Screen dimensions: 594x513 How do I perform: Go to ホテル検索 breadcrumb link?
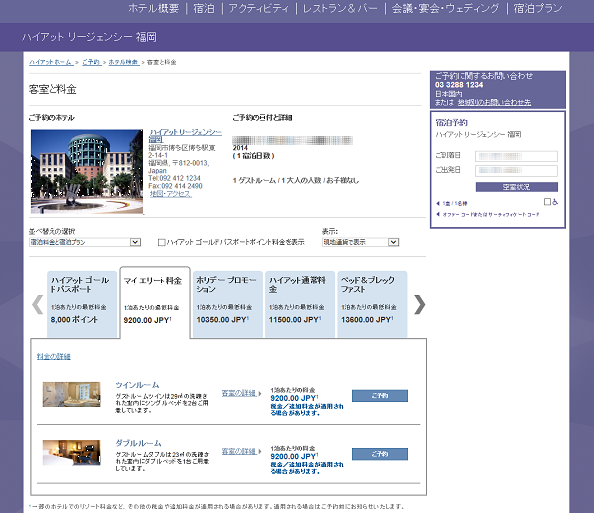pyautogui.click(x=124, y=62)
